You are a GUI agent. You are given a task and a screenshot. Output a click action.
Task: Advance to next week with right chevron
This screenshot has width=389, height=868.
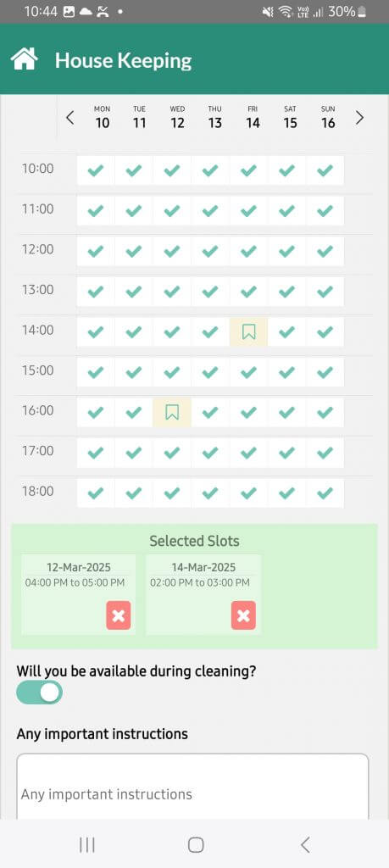point(359,117)
